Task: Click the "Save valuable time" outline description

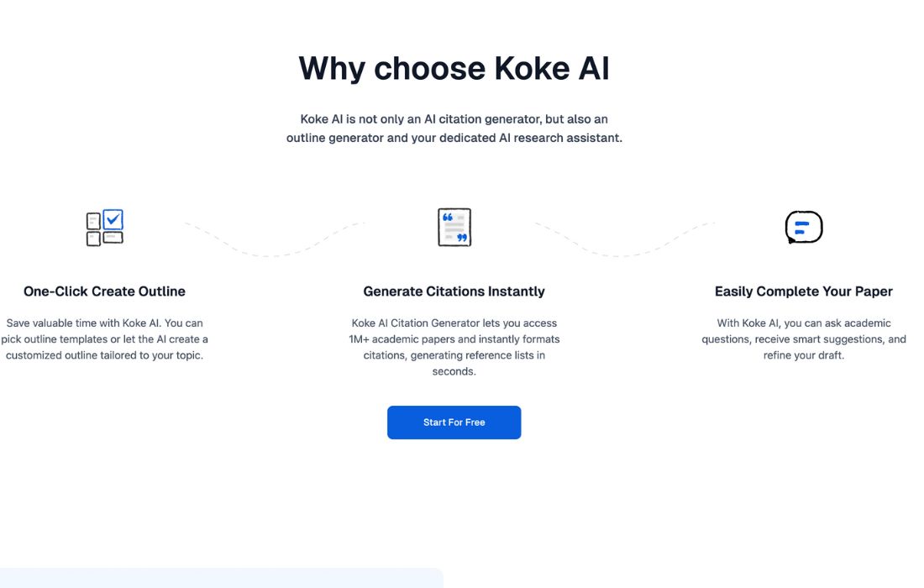Action: point(104,339)
